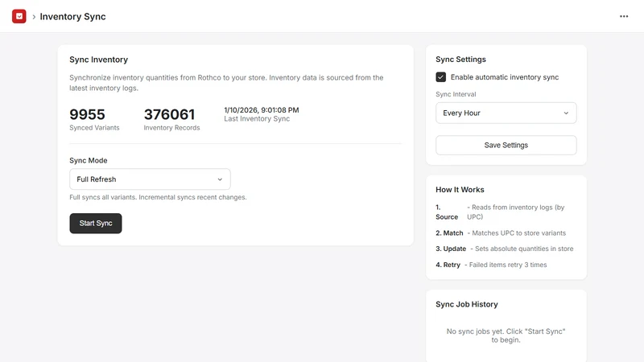Screen dimensions: 644x362
Task: Click the Save Settings button
Action: pyautogui.click(x=506, y=146)
